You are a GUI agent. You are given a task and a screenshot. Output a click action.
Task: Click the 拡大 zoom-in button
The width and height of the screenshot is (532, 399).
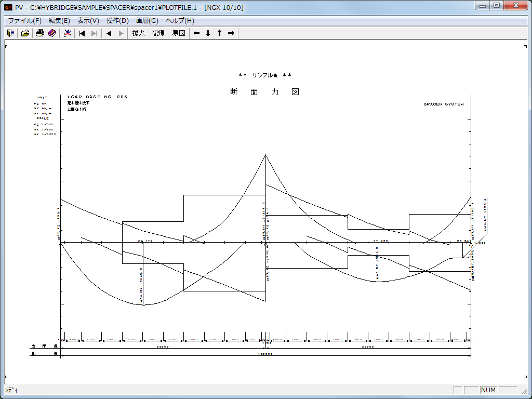pyautogui.click(x=138, y=33)
